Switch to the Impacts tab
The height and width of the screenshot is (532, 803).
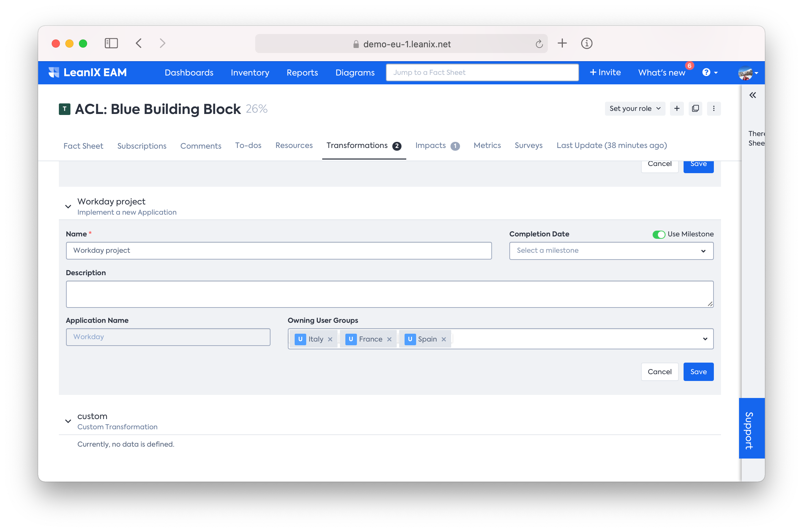(x=437, y=146)
